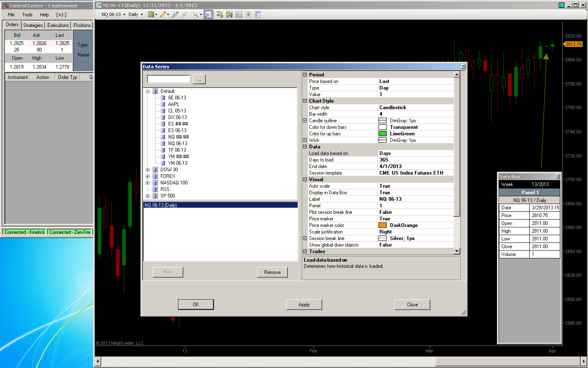The image size is (588, 368).
Task: Open the strategies dollar sign icon
Action: click(248, 14)
